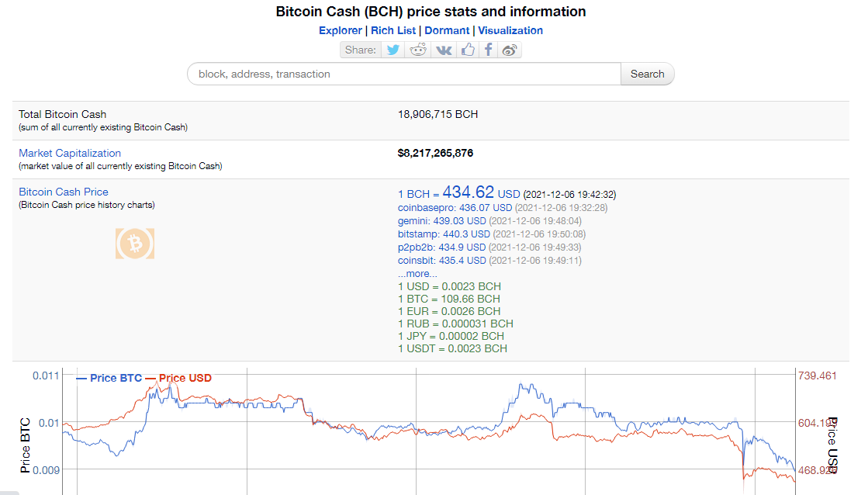Open Bitcoin Cash Price history charts
The image size is (868, 495).
pyautogui.click(x=64, y=192)
